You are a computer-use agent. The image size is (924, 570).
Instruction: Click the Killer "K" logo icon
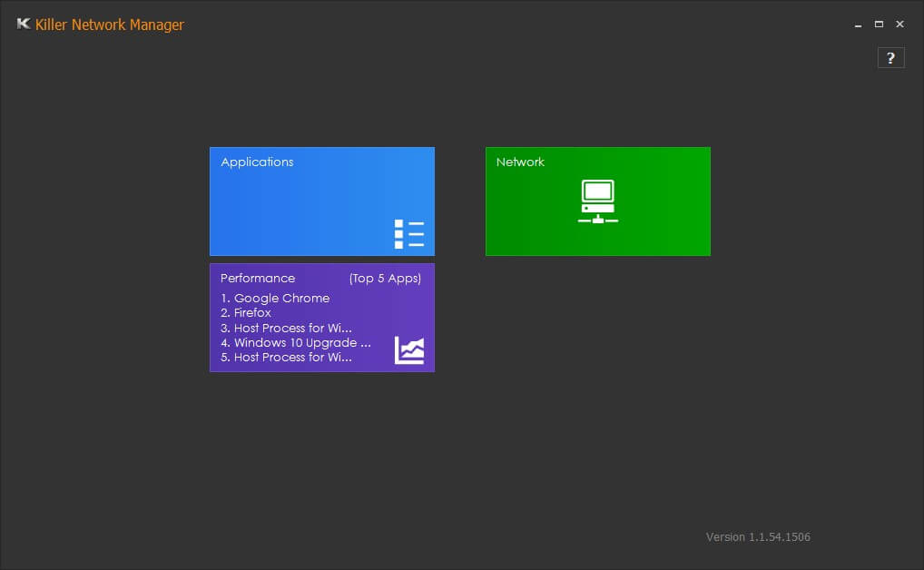click(x=24, y=25)
